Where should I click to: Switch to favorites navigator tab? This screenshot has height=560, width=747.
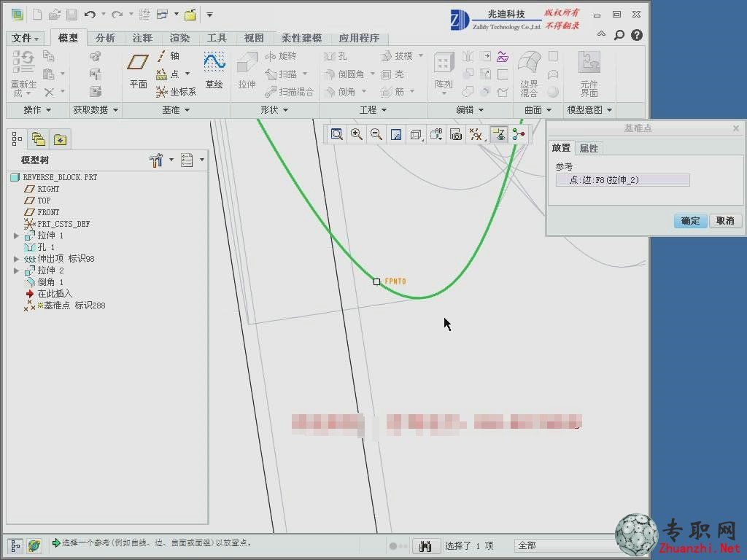click(60, 139)
